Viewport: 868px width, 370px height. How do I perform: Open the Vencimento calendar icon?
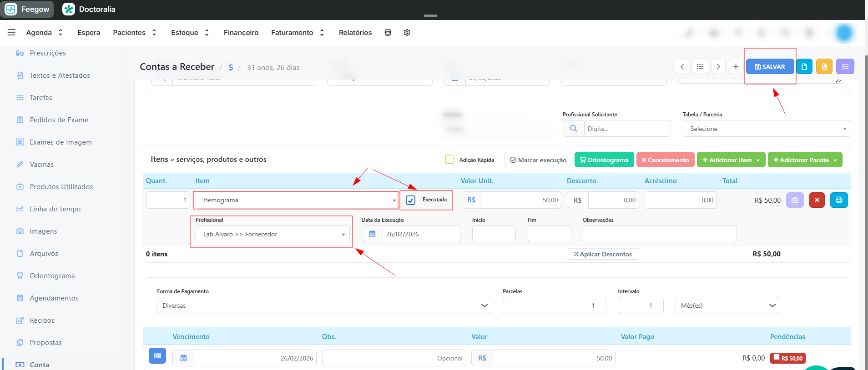[x=183, y=358]
